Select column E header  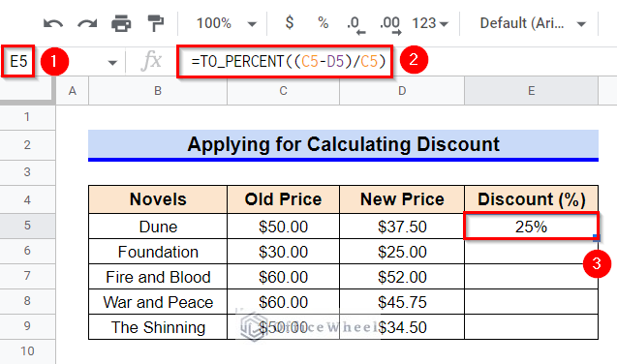click(531, 91)
